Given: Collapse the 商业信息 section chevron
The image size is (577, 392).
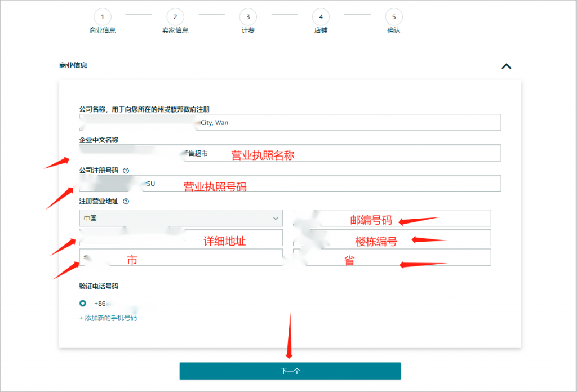Looking at the screenshot, I should pos(506,66).
